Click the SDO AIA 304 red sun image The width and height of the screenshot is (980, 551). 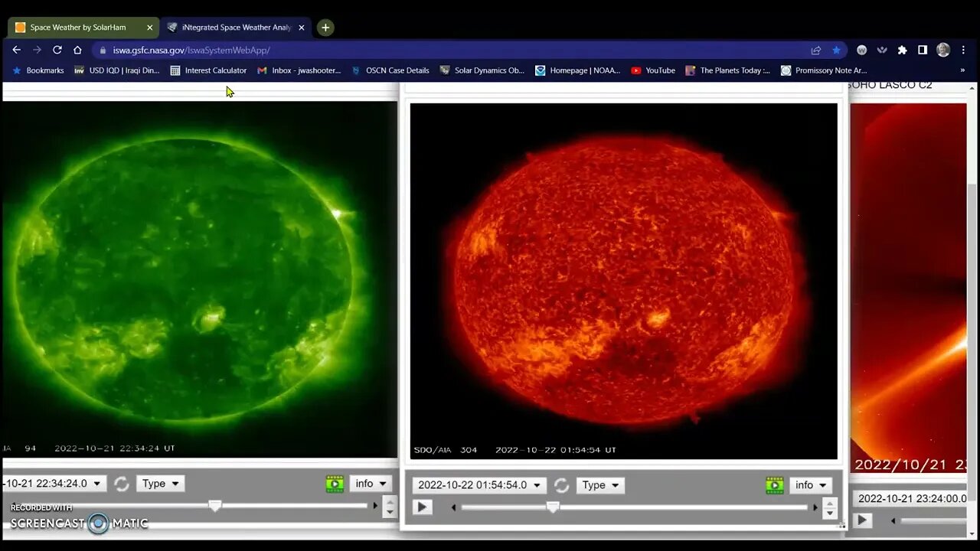pos(624,281)
